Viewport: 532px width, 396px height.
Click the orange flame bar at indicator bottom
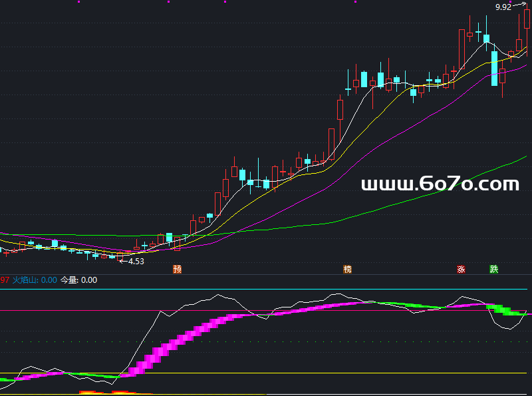click(x=90, y=393)
